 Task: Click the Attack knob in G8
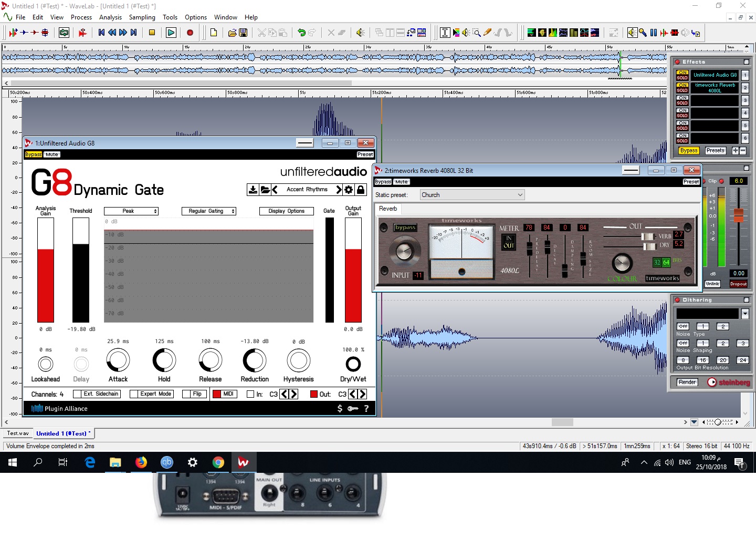pos(118,361)
